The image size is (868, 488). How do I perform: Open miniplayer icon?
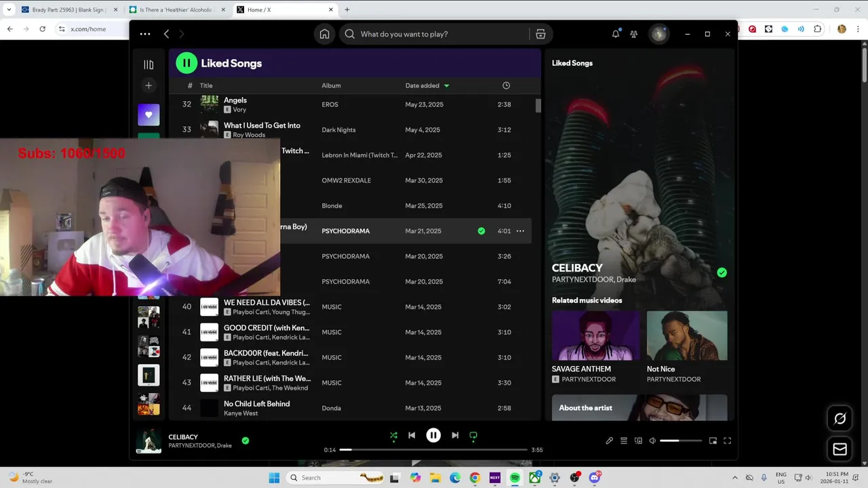point(713,441)
